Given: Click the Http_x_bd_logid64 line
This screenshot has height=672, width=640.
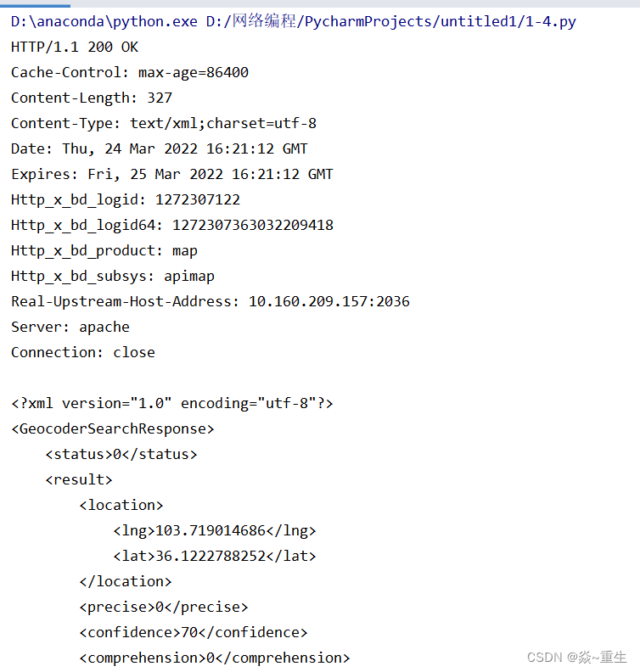Looking at the screenshot, I should point(172,226).
